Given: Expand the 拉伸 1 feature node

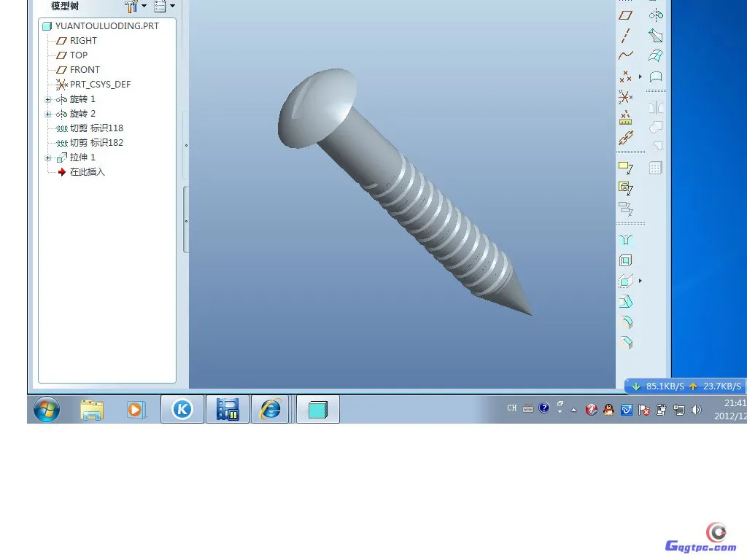Looking at the screenshot, I should 48,157.
